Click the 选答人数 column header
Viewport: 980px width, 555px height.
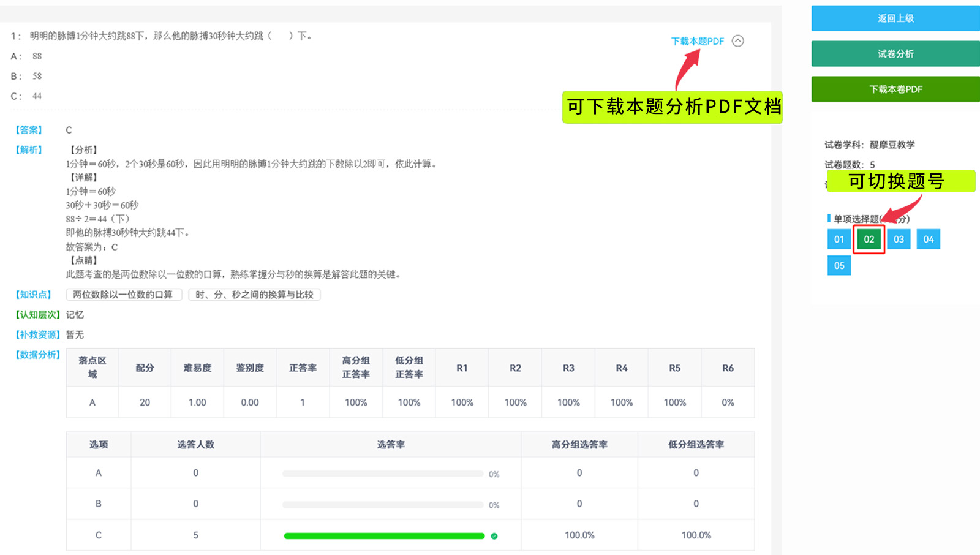click(x=195, y=445)
